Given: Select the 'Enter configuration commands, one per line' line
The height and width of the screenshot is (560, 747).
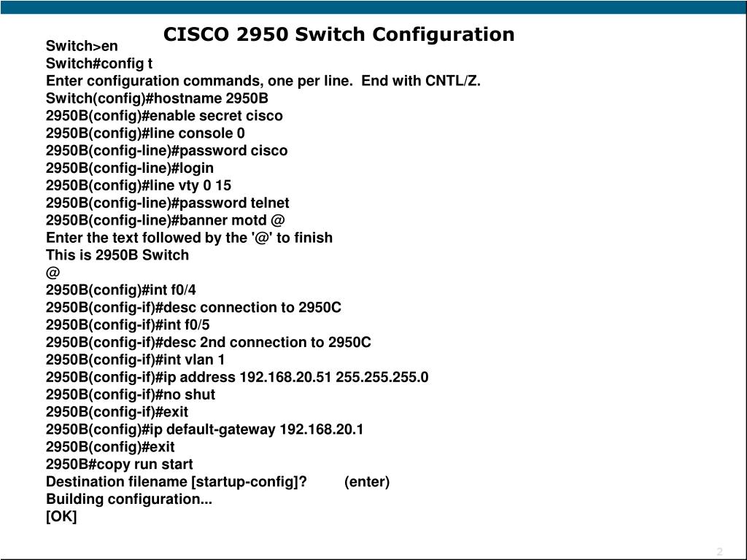Looking at the screenshot, I should (x=263, y=81).
